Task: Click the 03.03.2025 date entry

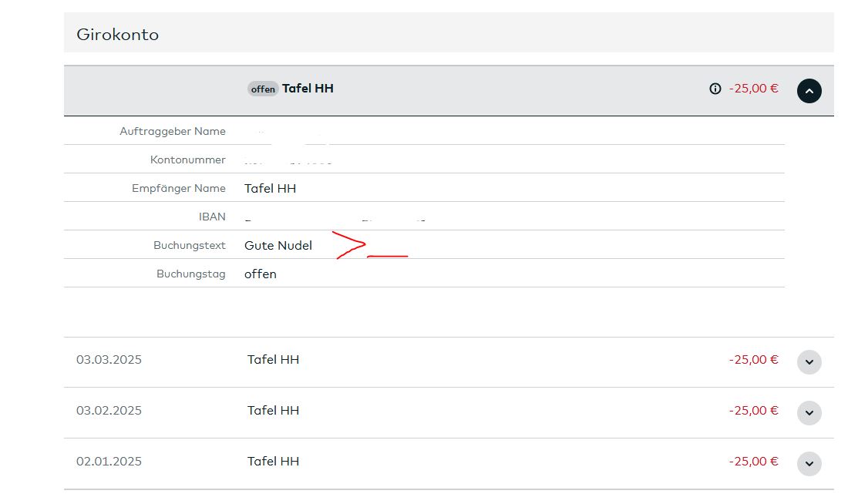Action: [109, 359]
